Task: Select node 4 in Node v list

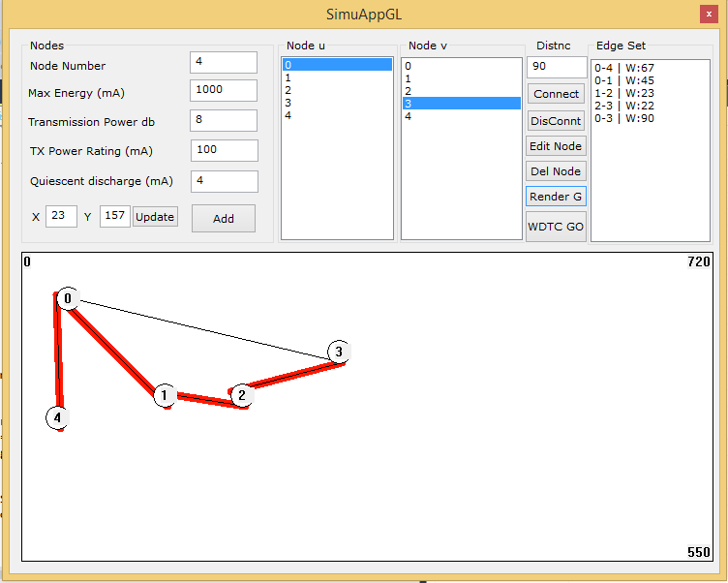Action: point(462,116)
